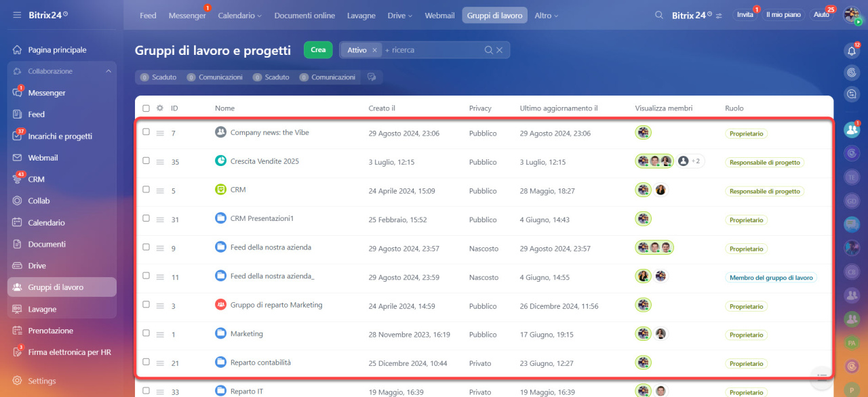Open the Lavagne icon in the sidebar
The image size is (868, 397).
17,309
